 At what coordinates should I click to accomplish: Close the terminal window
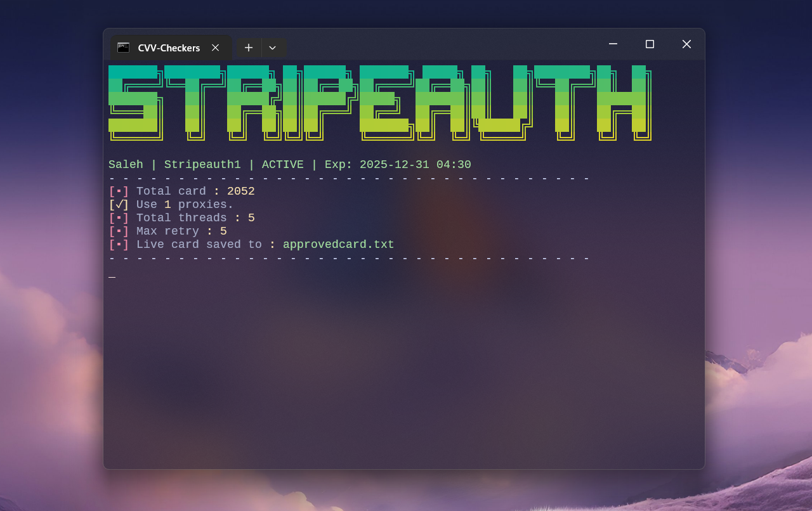(x=686, y=44)
